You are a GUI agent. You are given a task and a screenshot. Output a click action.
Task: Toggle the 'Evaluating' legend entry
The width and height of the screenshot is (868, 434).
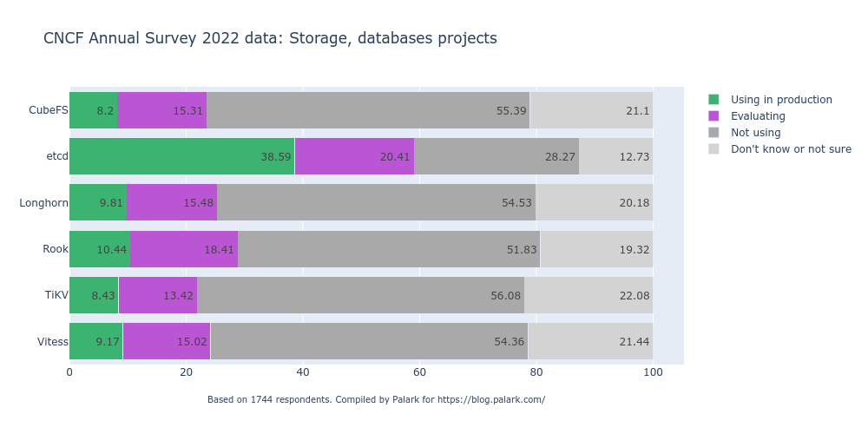(x=758, y=116)
